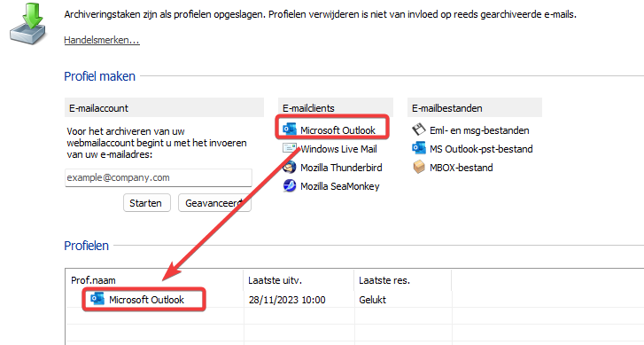Choose the Mozilla Thunderbird text label
Screen dimensions: 644x345
341,168
